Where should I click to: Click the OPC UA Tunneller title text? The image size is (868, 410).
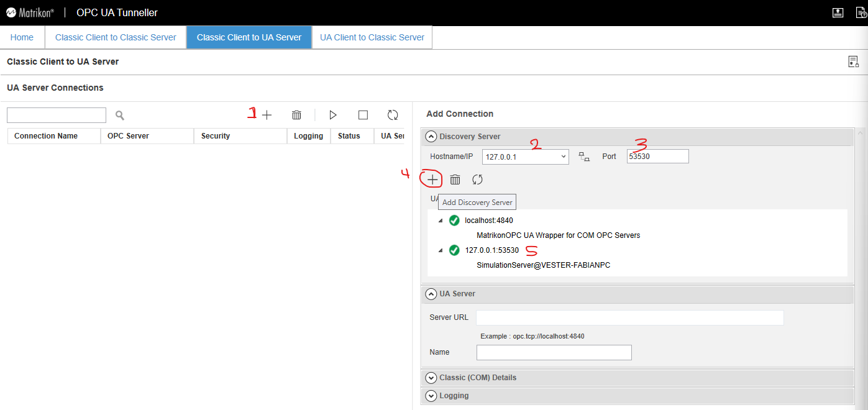pos(117,12)
